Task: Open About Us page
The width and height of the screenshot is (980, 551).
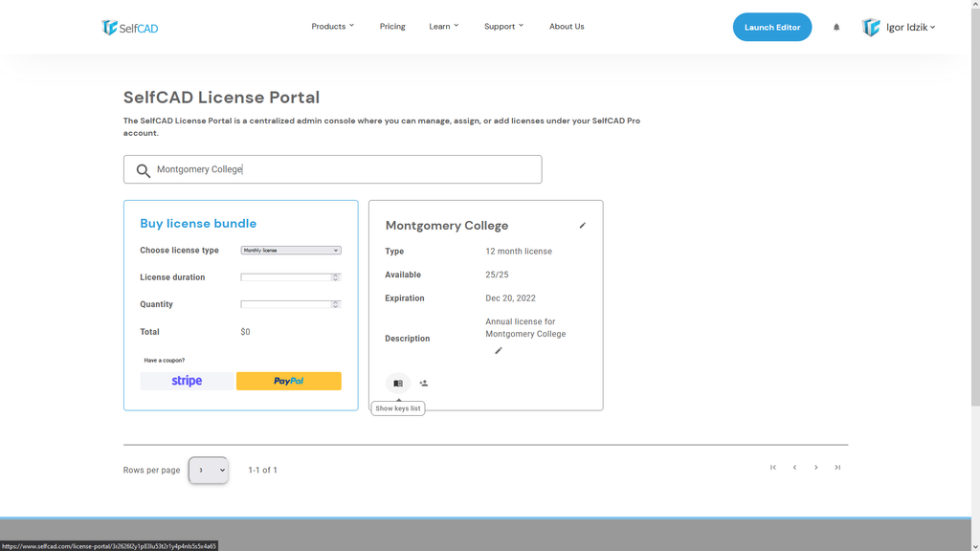Action: (x=567, y=26)
